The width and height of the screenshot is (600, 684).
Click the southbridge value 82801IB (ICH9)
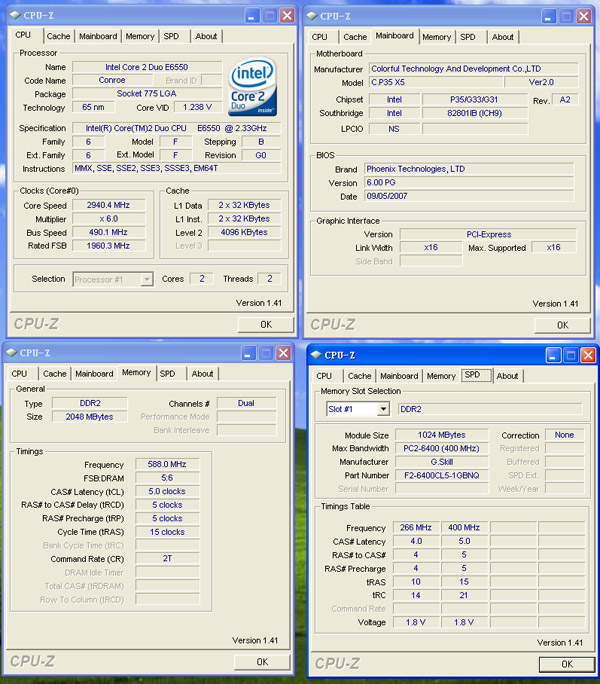(475, 113)
